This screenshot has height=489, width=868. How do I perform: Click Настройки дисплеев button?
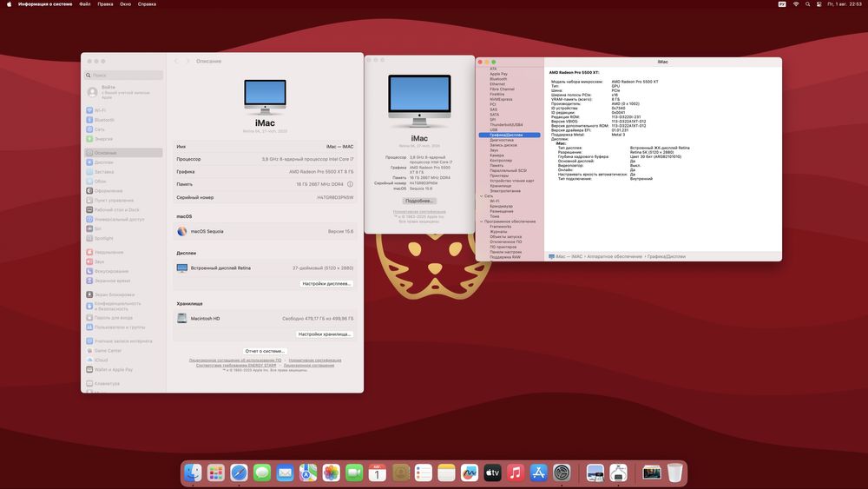326,283
